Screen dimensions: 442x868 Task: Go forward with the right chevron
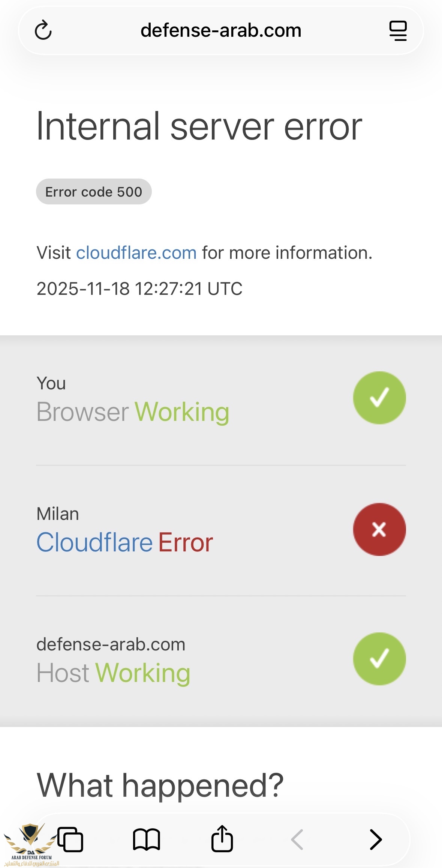coord(376,839)
